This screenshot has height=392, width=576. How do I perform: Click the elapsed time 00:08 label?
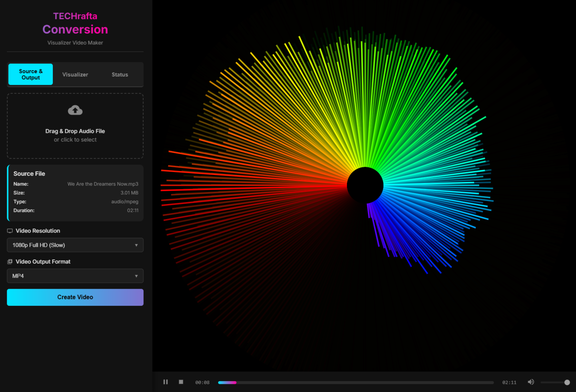(x=202, y=383)
